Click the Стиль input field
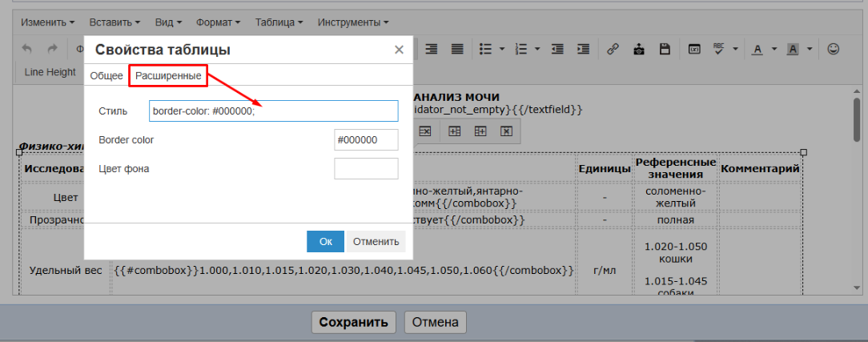The width and height of the screenshot is (868, 342). pyautogui.click(x=273, y=111)
